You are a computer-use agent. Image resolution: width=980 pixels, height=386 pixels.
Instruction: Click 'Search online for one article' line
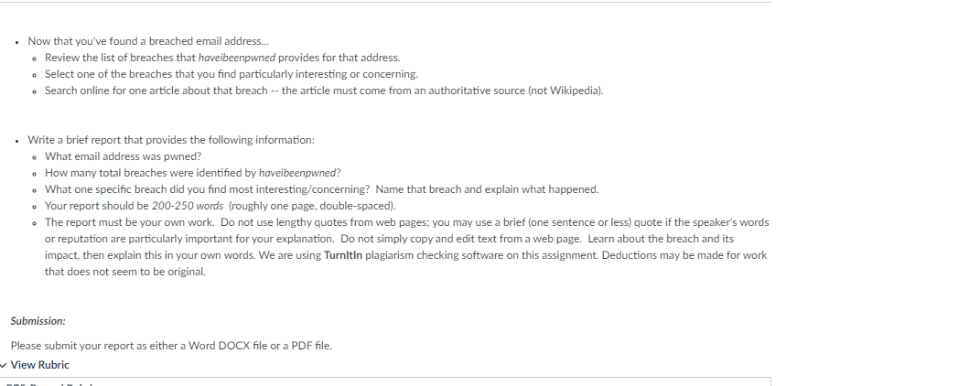tap(324, 91)
